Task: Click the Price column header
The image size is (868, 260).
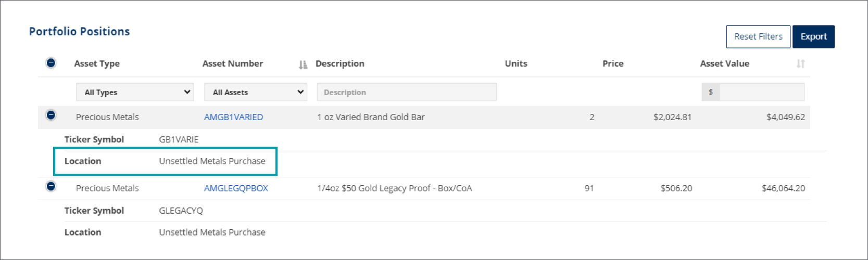Action: pos(613,63)
